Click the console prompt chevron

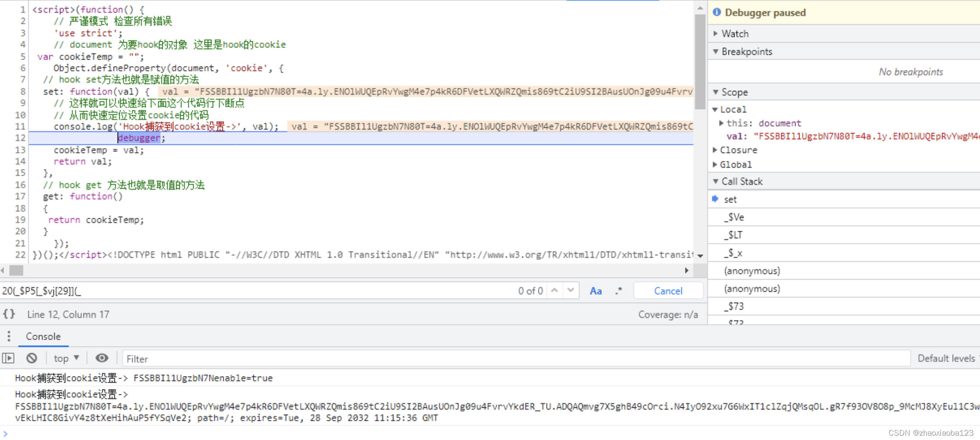(x=5, y=433)
